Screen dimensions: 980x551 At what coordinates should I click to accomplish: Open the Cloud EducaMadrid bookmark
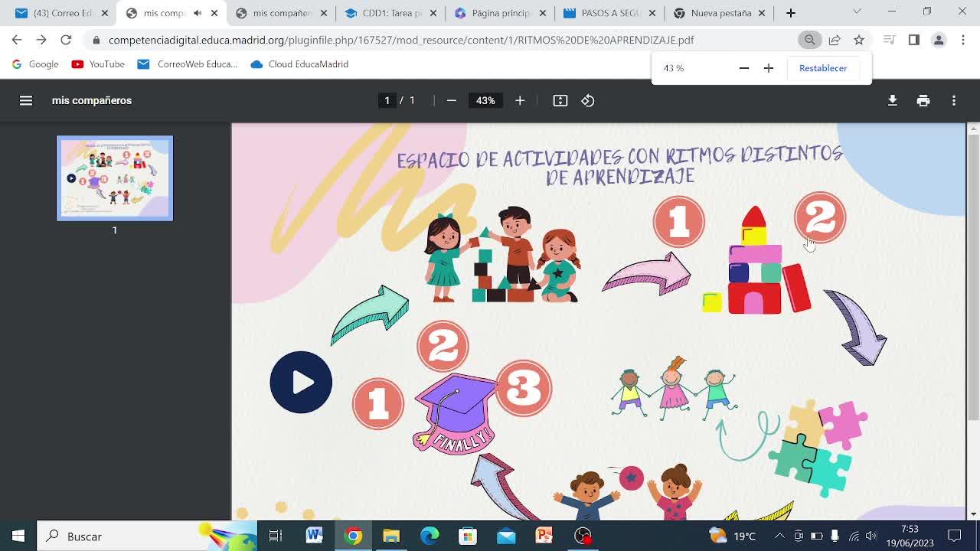pos(299,64)
